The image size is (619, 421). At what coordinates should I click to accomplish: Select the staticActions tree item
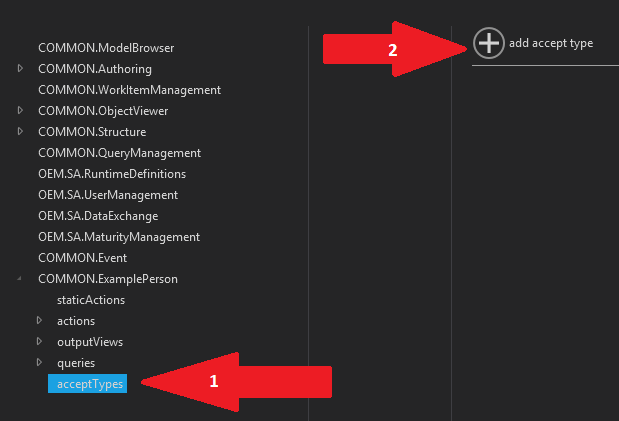tap(91, 300)
